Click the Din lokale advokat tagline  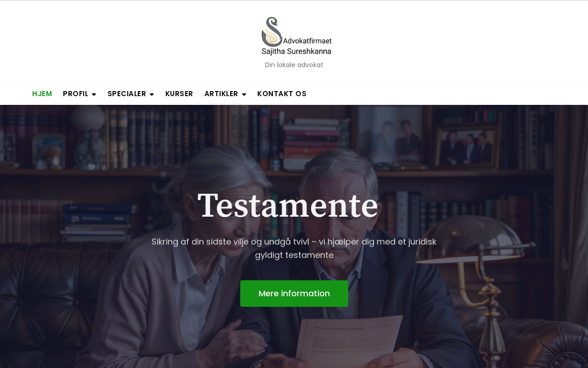294,65
